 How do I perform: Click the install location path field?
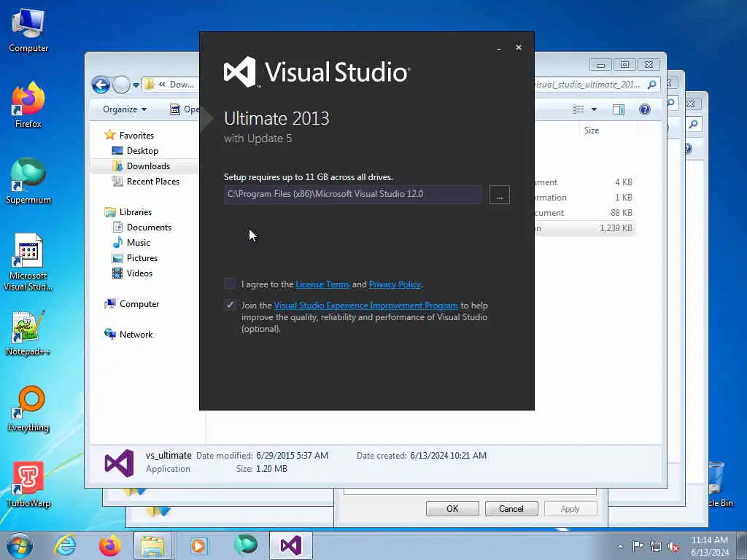pos(352,194)
